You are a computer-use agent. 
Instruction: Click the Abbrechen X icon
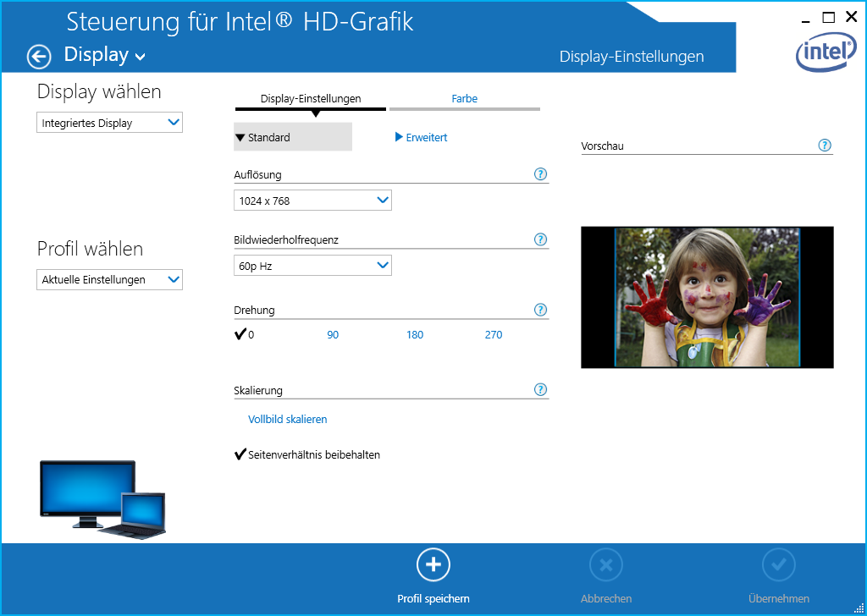pos(606,564)
